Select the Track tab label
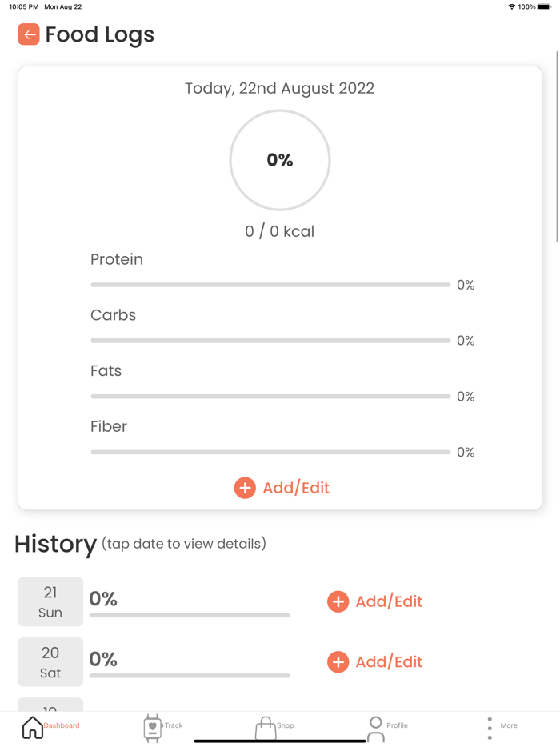Viewport: 560px width, 747px height. (x=174, y=725)
